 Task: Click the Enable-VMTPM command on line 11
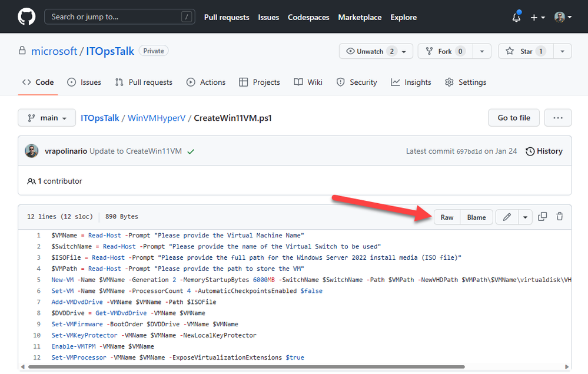(x=74, y=346)
